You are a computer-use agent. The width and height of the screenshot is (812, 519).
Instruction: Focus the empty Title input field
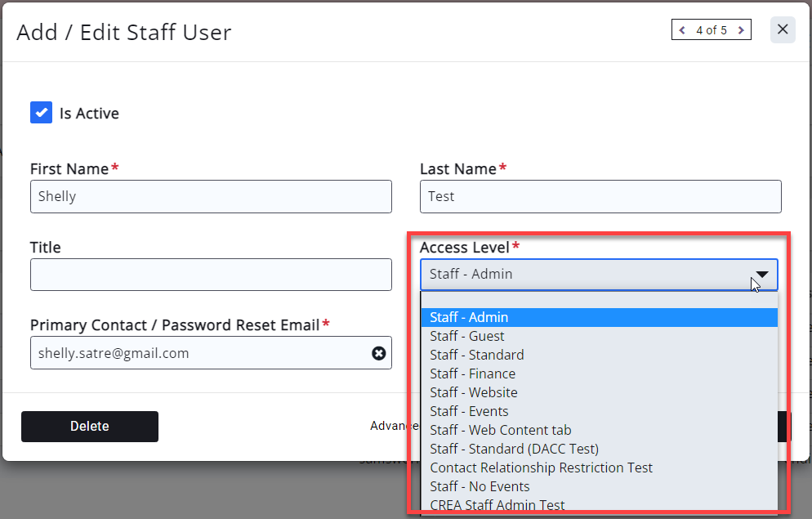click(x=211, y=275)
